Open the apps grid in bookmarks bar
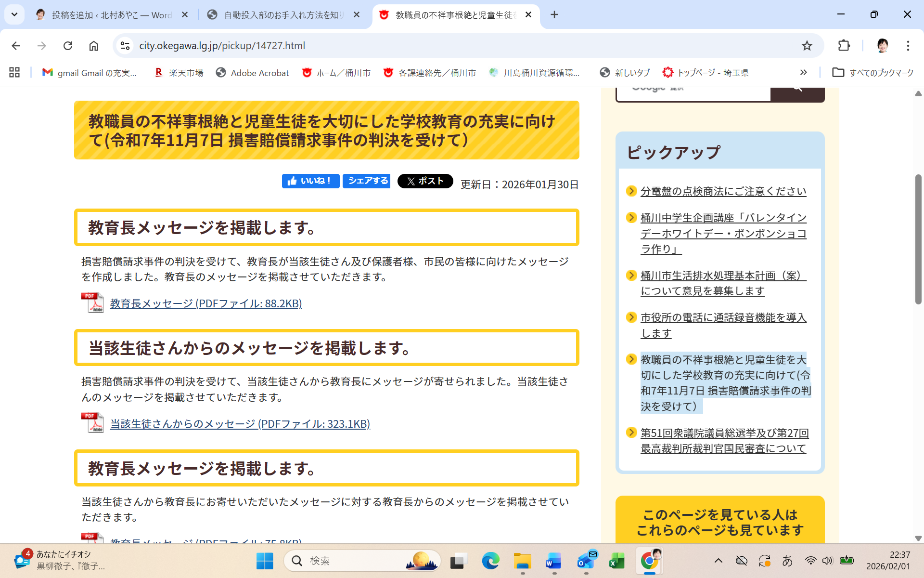This screenshot has width=924, height=578. pos(14,73)
